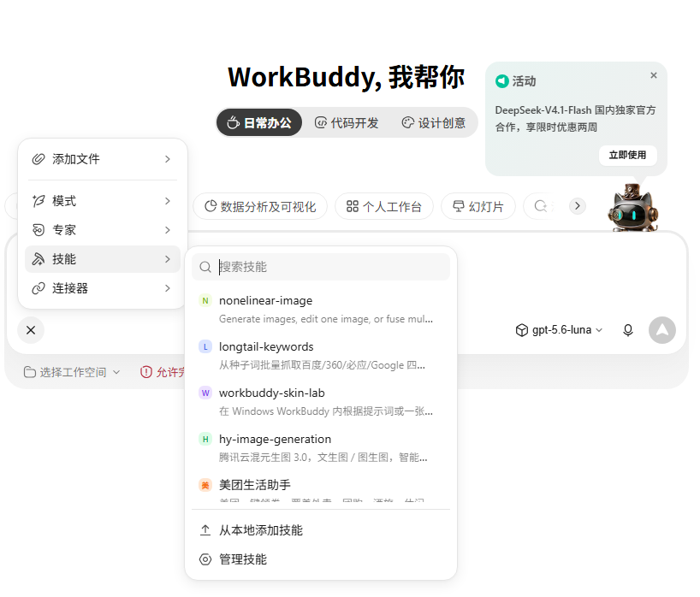The image size is (700, 597).
Task: Close the menu with the X button
Action: tap(31, 330)
